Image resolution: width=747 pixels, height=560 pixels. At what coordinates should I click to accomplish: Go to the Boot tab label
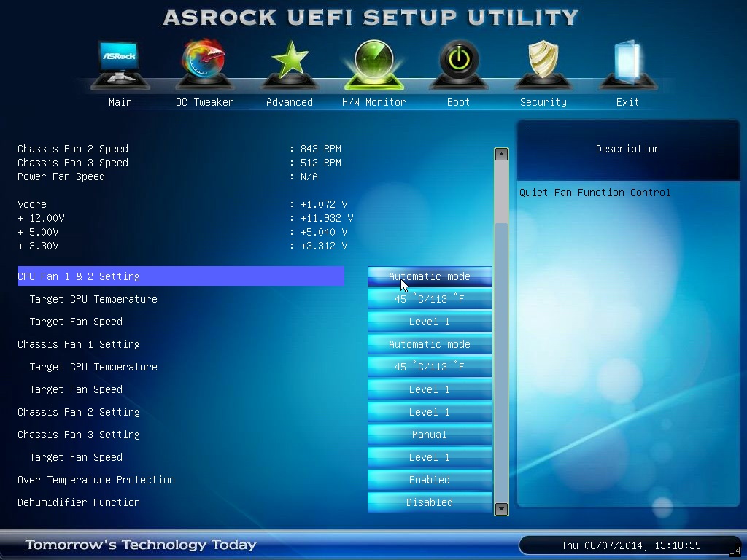(458, 102)
